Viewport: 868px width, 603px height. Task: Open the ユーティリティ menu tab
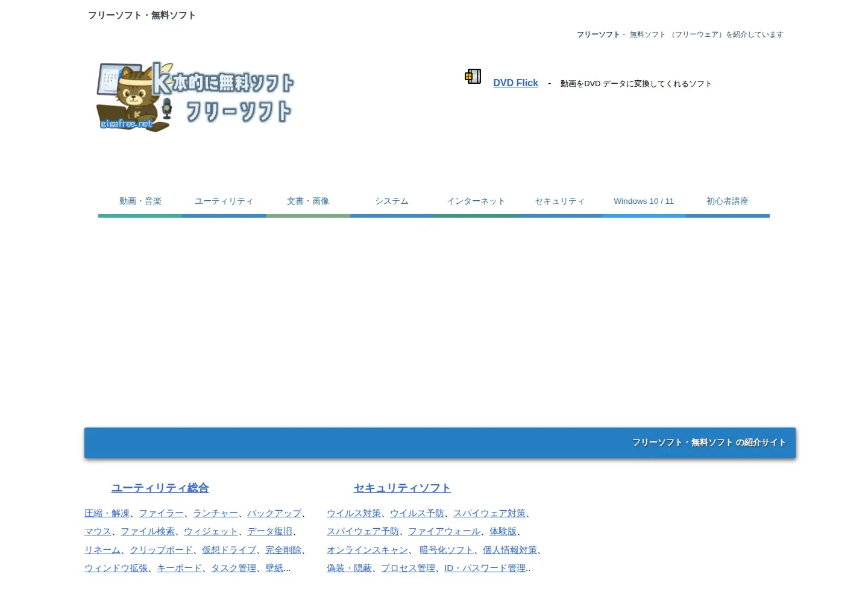click(x=224, y=201)
